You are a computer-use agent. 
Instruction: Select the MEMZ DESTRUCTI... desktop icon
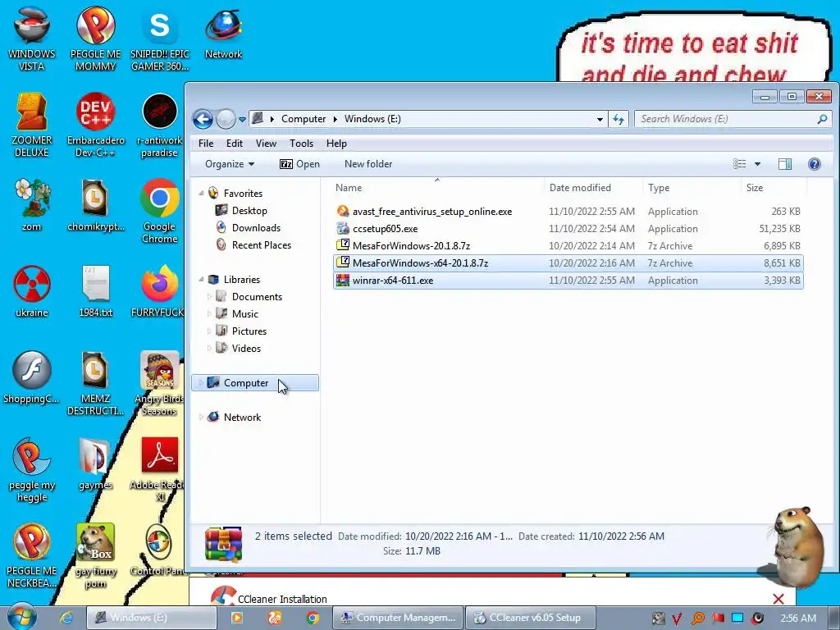click(x=95, y=383)
